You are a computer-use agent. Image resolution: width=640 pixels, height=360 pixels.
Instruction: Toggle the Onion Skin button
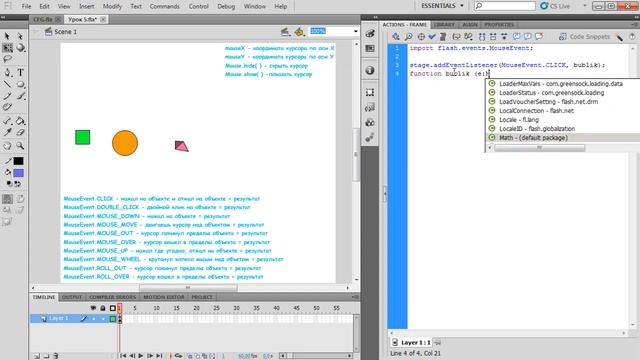(190, 356)
